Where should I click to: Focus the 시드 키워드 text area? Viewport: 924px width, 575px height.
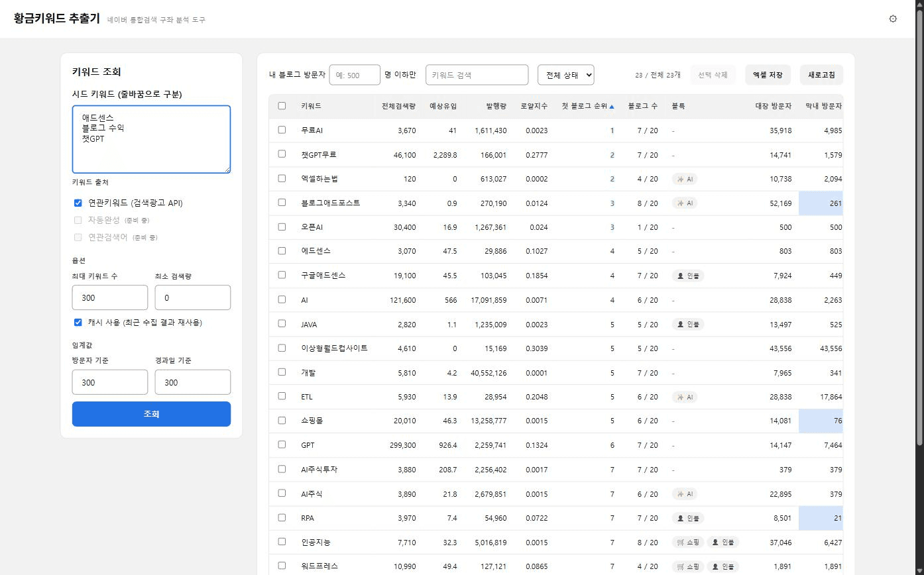tap(151, 139)
